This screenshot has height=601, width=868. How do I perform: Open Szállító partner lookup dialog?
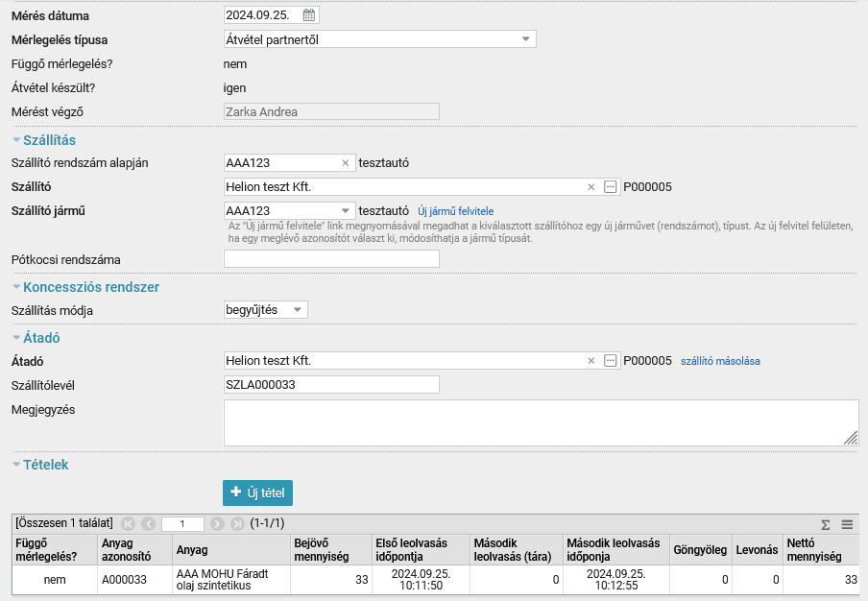(610, 187)
